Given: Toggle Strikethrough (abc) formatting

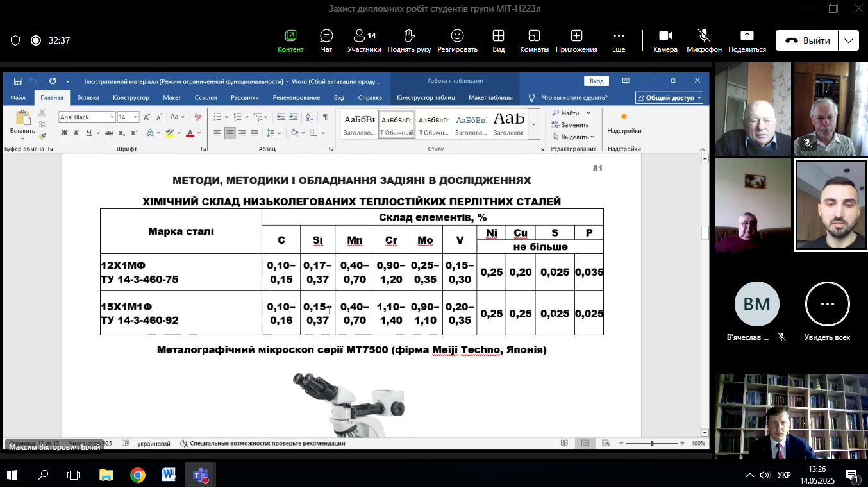Looking at the screenshot, I should pyautogui.click(x=109, y=133).
